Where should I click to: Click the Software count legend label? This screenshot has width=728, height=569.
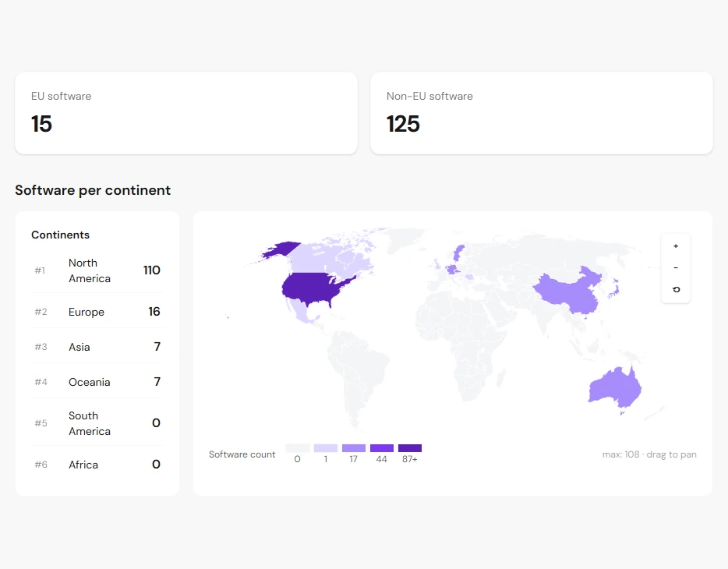point(242,454)
